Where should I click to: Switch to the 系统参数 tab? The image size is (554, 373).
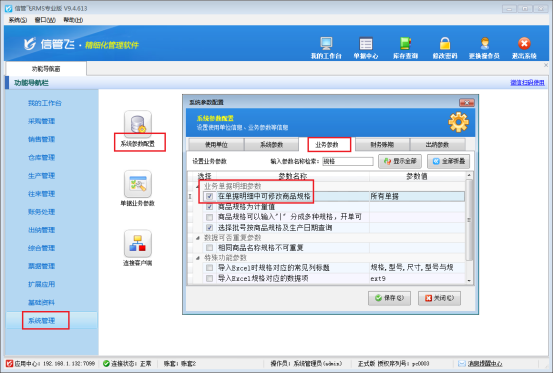271,145
